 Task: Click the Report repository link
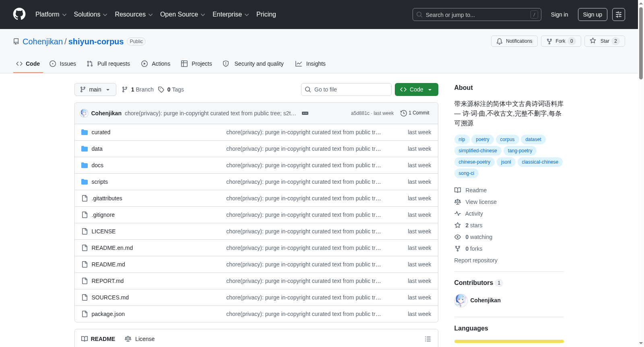click(x=476, y=260)
